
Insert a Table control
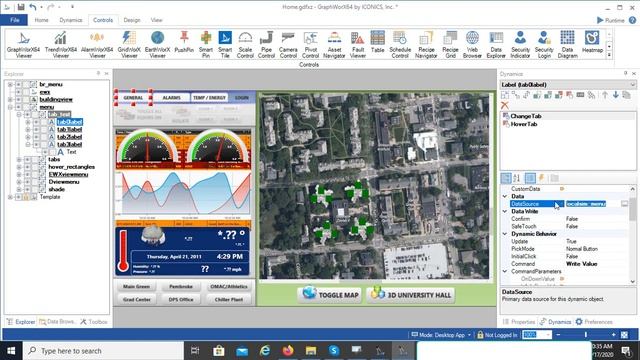click(378, 42)
